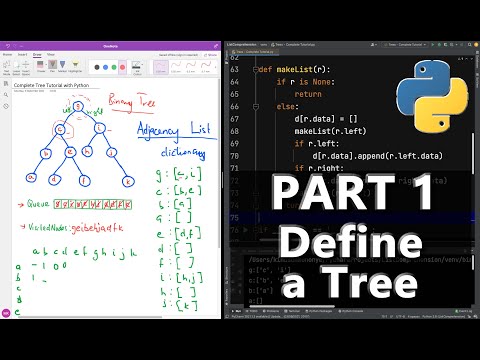Click the Trees - Complete Tutorial.py editor tab

pos(253,52)
